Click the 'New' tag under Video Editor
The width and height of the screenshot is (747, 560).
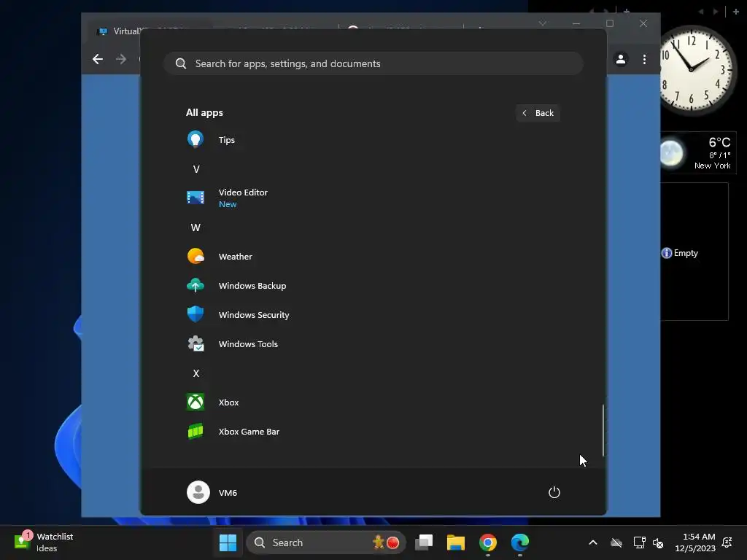click(228, 204)
